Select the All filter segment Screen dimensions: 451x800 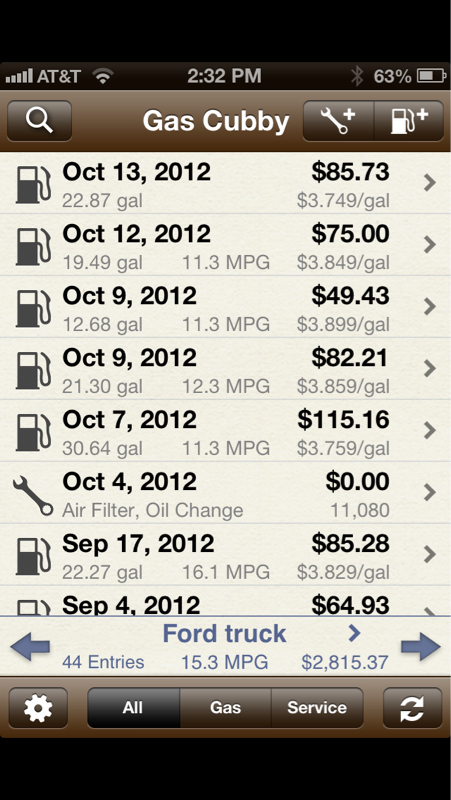[x=134, y=708]
